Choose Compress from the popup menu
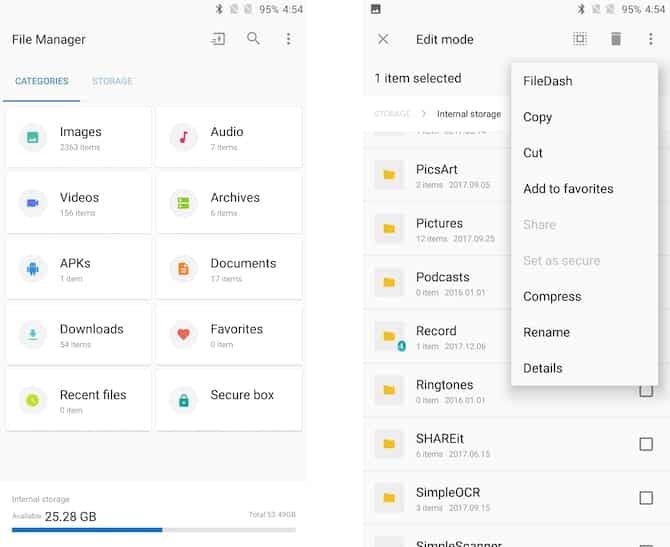The height and width of the screenshot is (547, 670). click(x=552, y=297)
